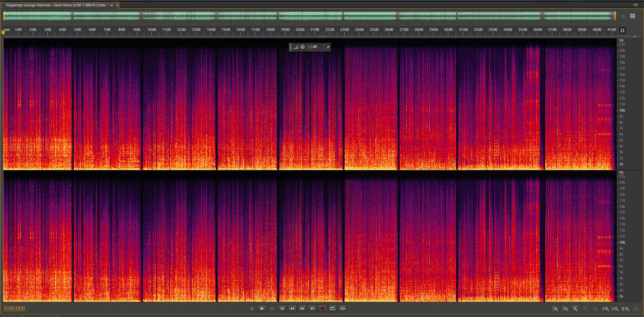Zoom to selection in-point
Image resolution: width=644 pixels, height=317 pixels.
605,309
